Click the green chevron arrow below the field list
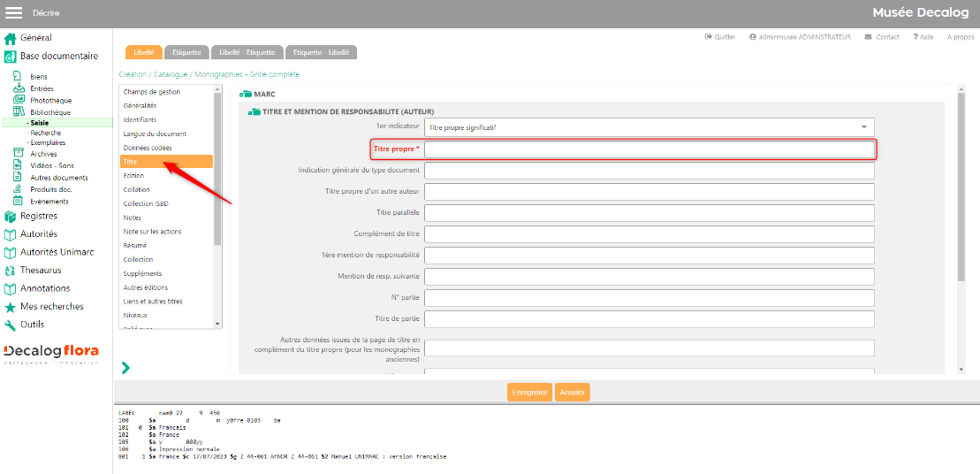Screen dimensions: 980x474 point(125,367)
